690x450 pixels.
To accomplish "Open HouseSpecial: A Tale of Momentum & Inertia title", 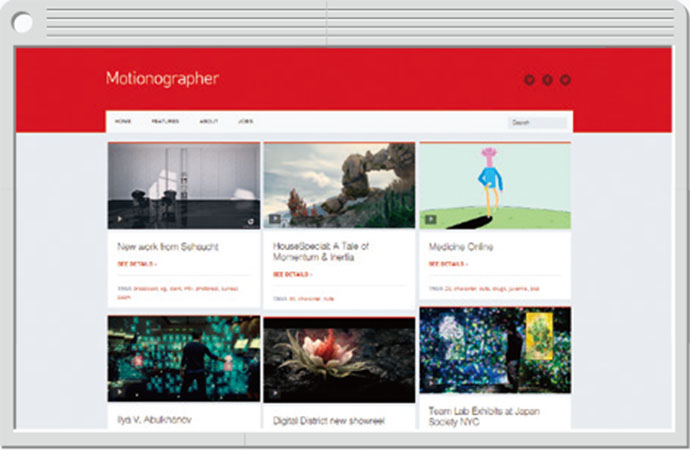I will (321, 252).
